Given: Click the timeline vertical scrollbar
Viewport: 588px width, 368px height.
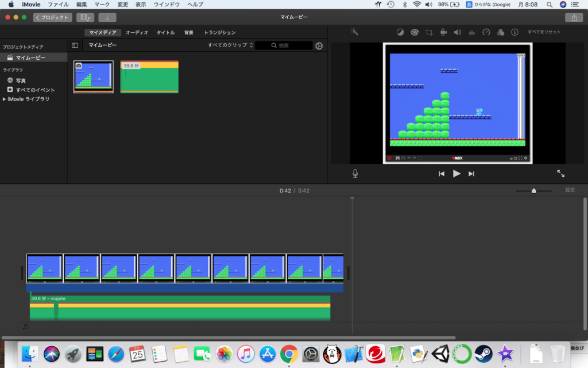Looking at the screenshot, I should click(585, 264).
